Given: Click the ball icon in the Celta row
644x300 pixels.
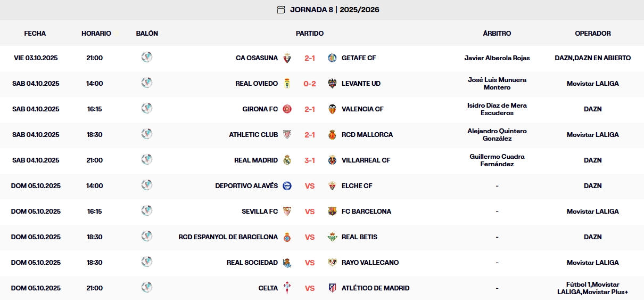Looking at the screenshot, I should 147,288.
